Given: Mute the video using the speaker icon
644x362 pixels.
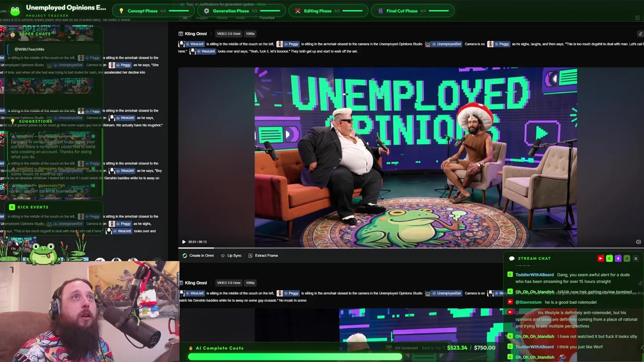Looking at the screenshot, I should coord(638,242).
